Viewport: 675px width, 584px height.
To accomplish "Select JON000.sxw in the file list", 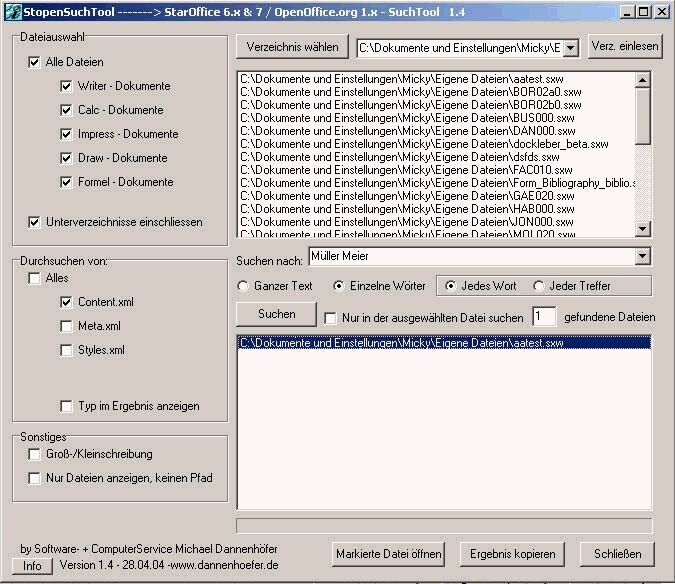I will [436, 222].
